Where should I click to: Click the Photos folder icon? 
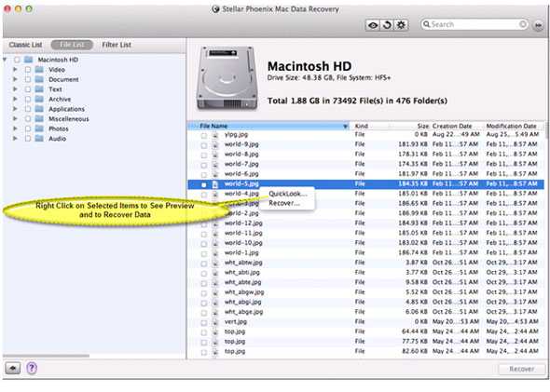tap(40, 128)
